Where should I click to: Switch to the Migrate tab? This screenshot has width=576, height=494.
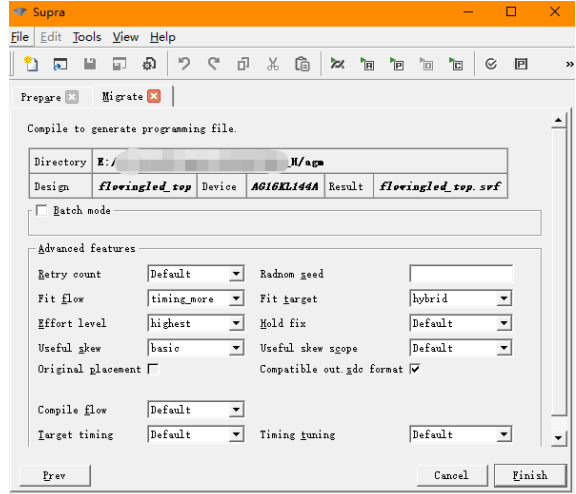(122, 97)
